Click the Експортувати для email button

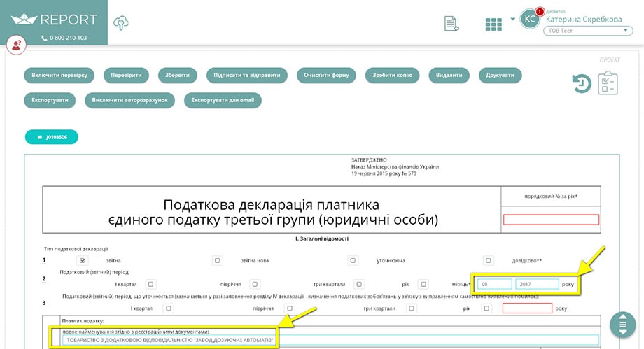coord(223,100)
